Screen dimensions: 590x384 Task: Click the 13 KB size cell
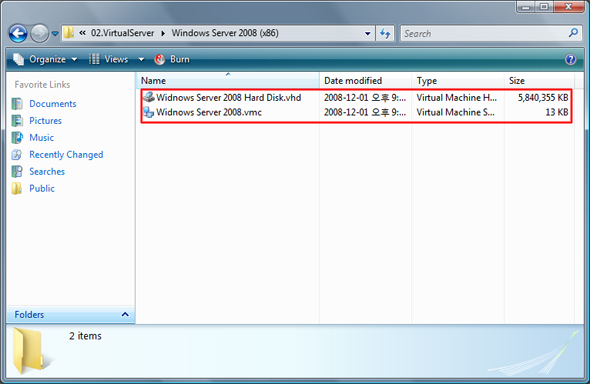pos(557,112)
